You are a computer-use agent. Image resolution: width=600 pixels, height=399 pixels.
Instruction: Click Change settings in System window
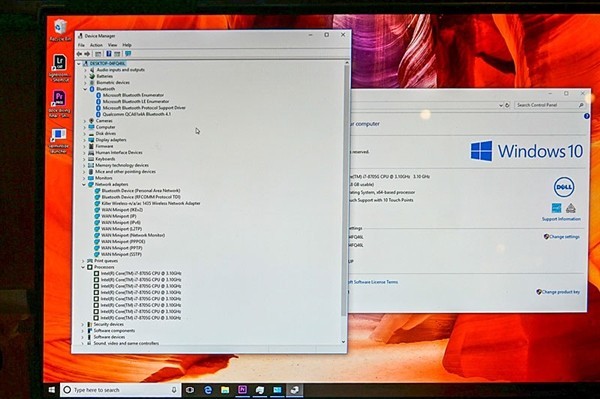click(564, 237)
